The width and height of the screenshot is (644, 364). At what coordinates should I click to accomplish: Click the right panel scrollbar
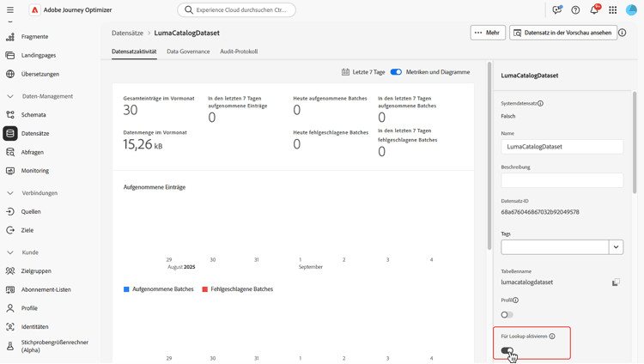pos(635,142)
